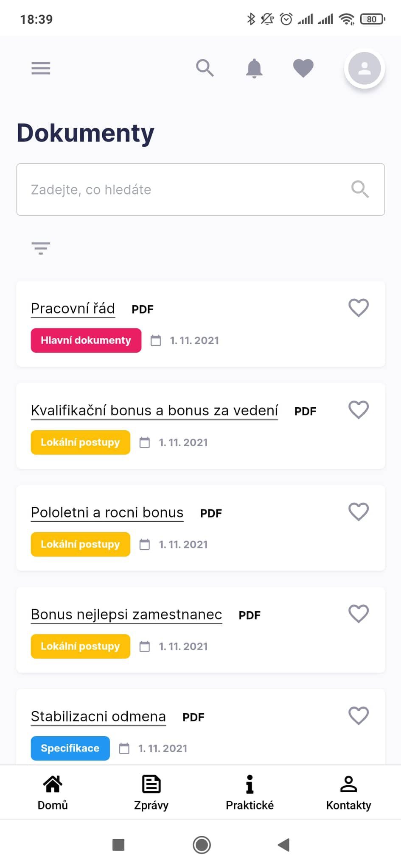The width and height of the screenshot is (401, 868).
Task: Favorite Kvalifikační bonus a bonus za vedení
Action: pyautogui.click(x=359, y=410)
